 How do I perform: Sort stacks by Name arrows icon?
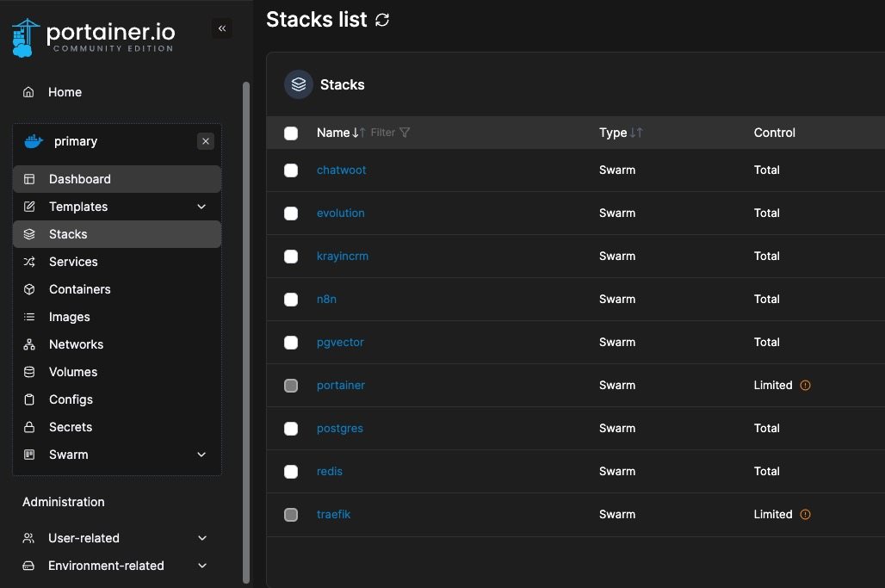pyautogui.click(x=359, y=133)
